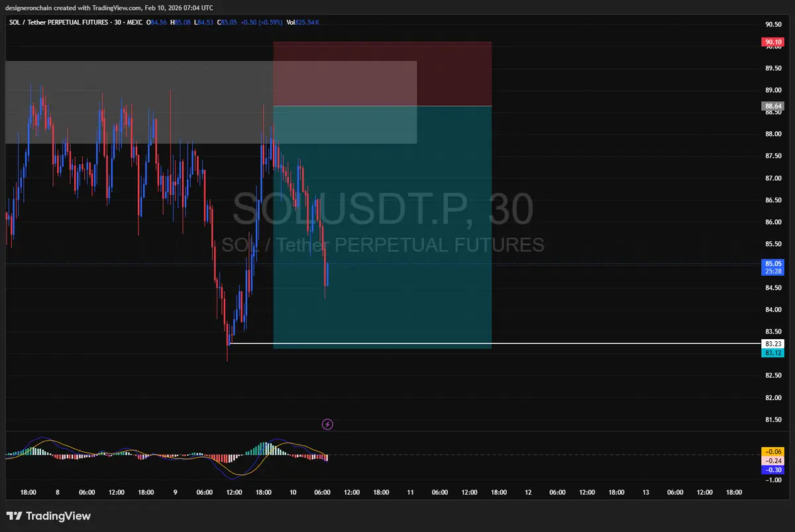This screenshot has width=795, height=532.
Task: Click the pink -0.24 histogram value label
Action: [x=773, y=460]
